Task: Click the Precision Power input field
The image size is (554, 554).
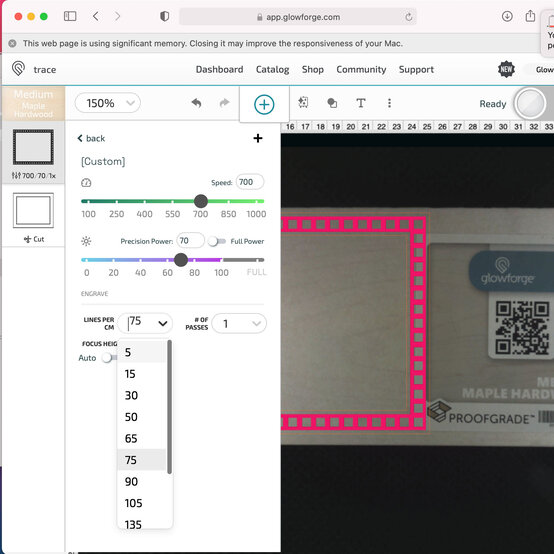Action: [x=190, y=241]
